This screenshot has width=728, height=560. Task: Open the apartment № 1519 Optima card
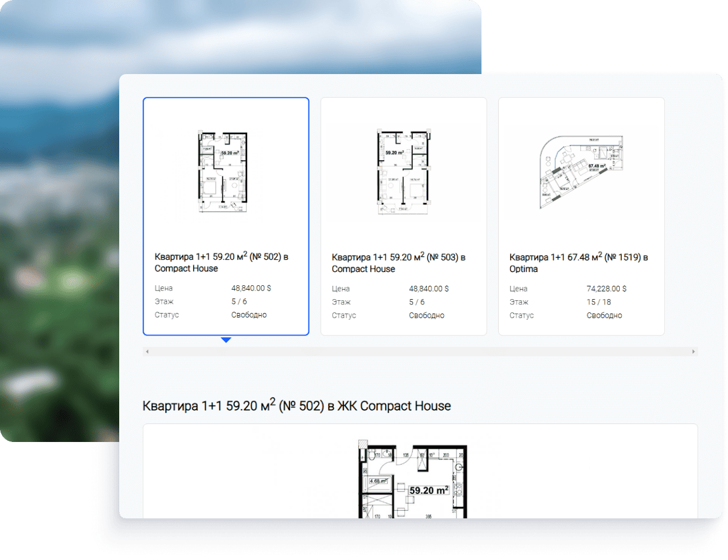tap(581, 216)
